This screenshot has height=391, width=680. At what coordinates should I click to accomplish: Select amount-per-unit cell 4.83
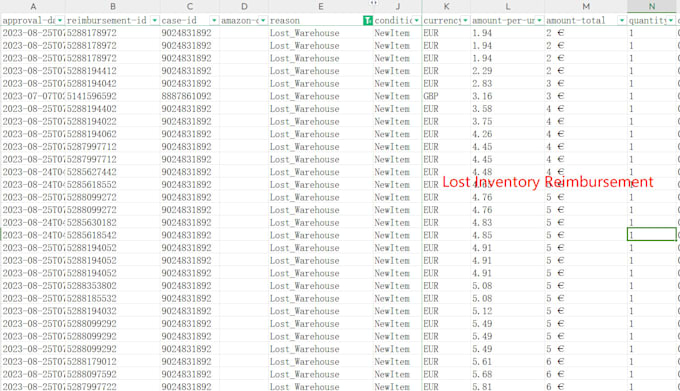click(x=507, y=222)
